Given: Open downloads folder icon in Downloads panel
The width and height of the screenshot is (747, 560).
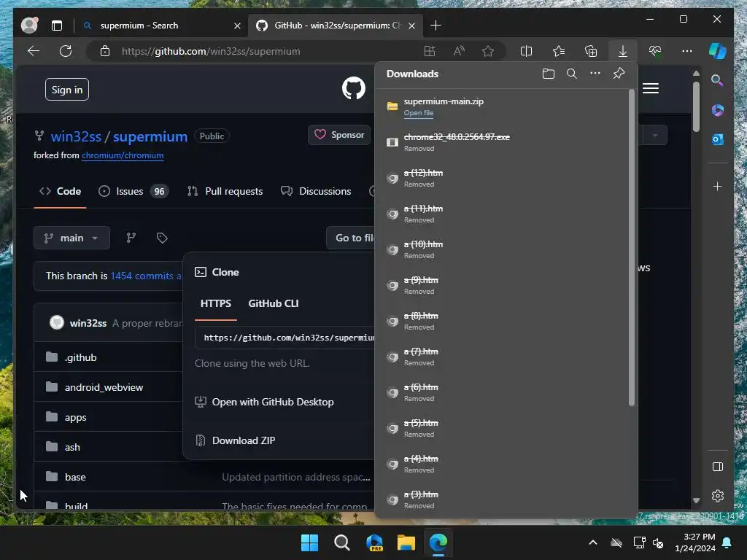Looking at the screenshot, I should tap(549, 74).
